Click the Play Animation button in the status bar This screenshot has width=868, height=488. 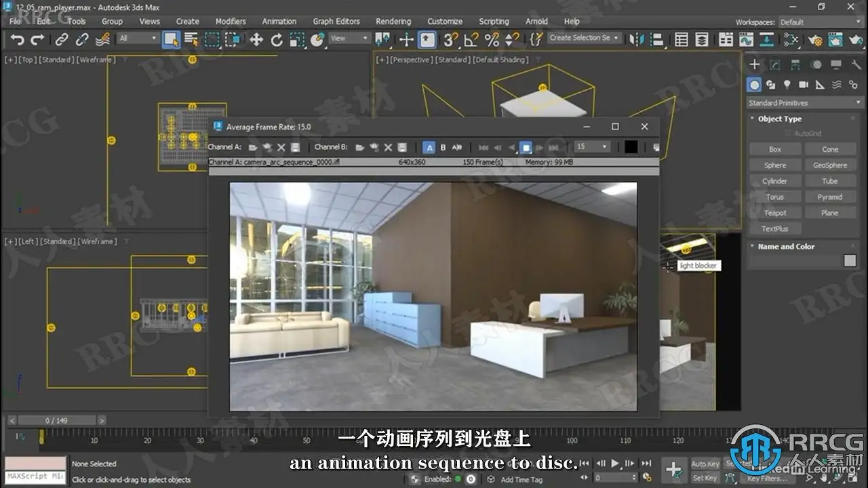click(x=615, y=464)
